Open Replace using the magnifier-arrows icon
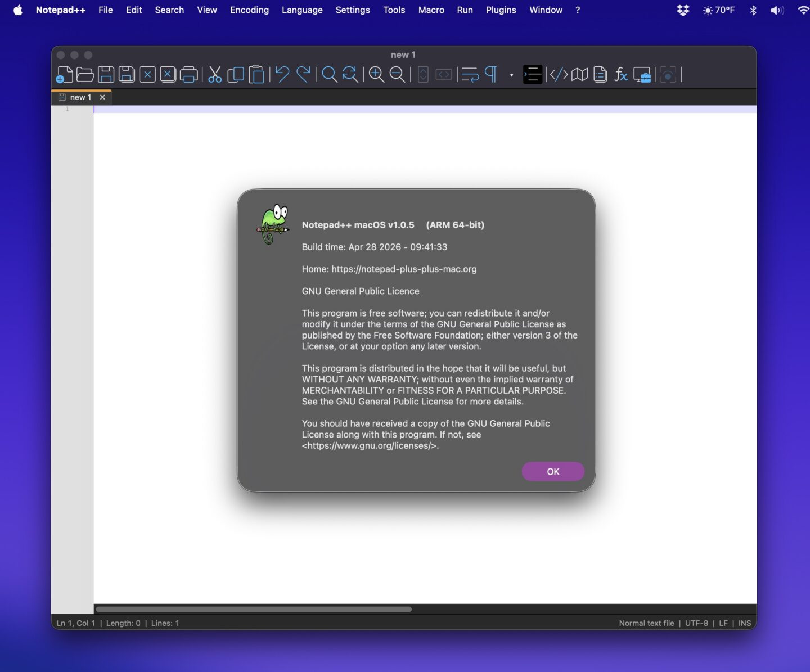 (x=350, y=75)
